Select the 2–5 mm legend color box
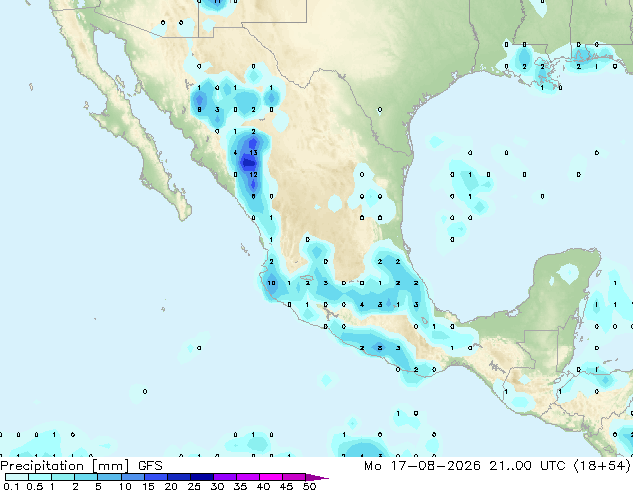The height and width of the screenshot is (490, 634). (x=86, y=477)
